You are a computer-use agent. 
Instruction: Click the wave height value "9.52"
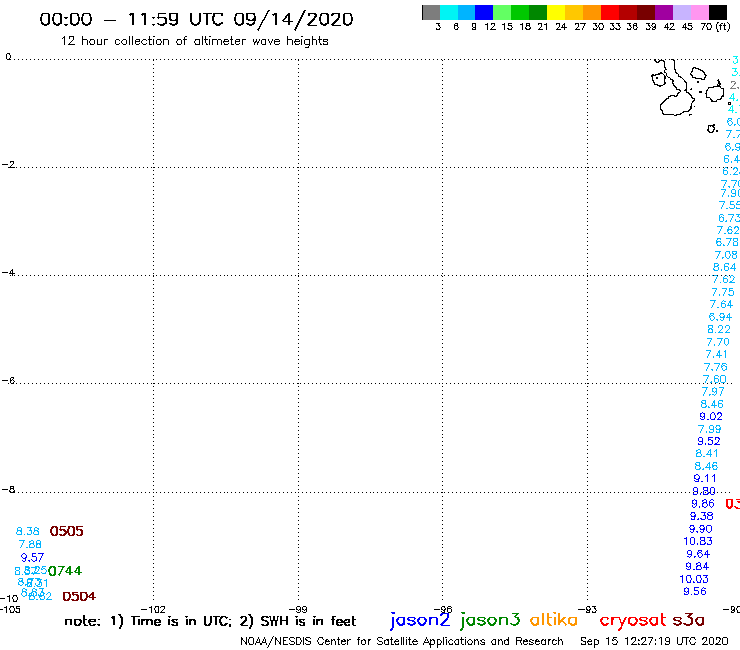click(709, 441)
